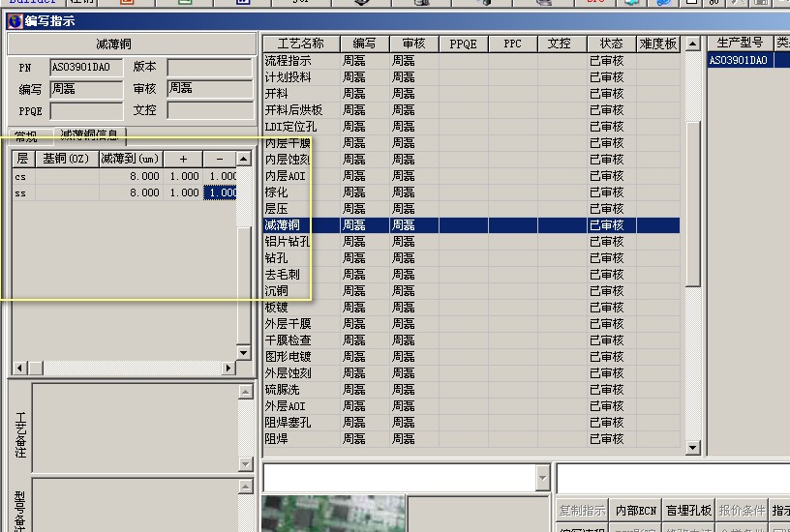Focus the empty 文控 field in the left panel

209,110
